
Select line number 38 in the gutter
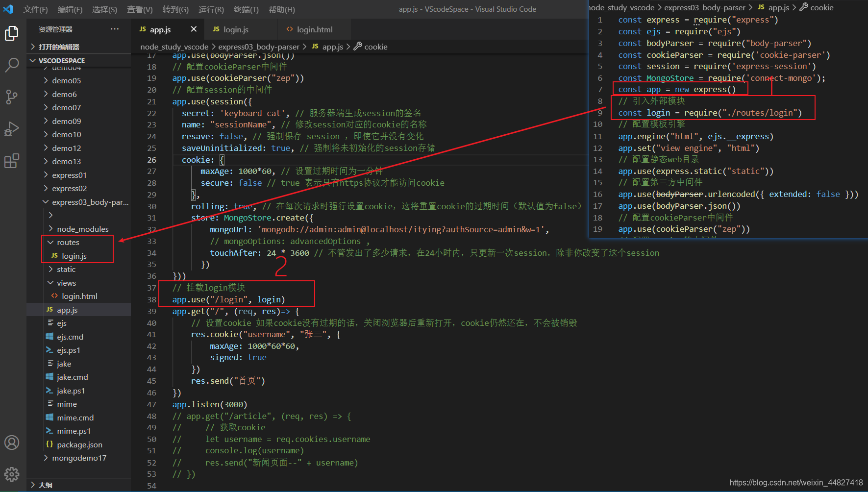(x=152, y=299)
